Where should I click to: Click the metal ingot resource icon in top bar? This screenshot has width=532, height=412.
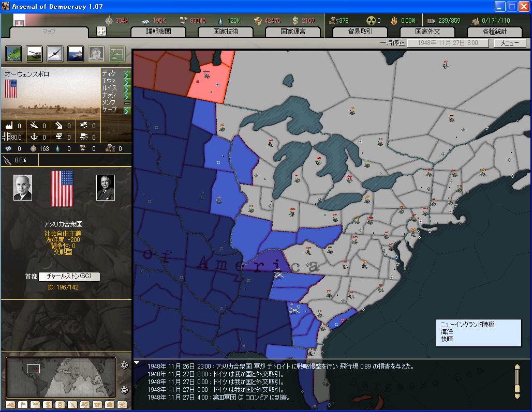[145, 21]
